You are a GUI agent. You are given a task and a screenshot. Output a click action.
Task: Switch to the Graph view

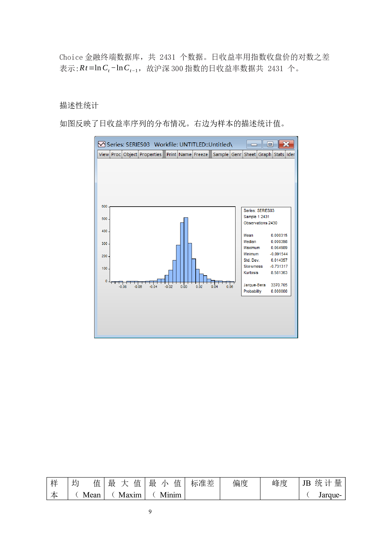tap(265, 154)
